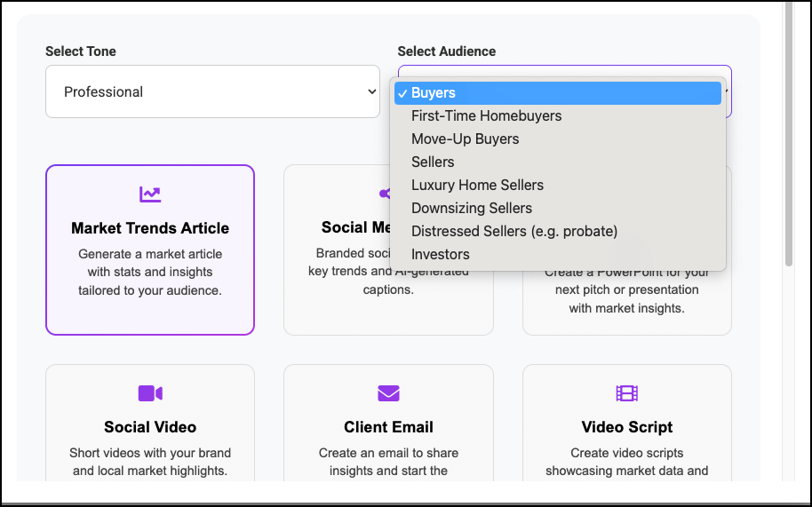Click the Market Trends chart icon
This screenshot has height=507, width=812.
point(150,194)
